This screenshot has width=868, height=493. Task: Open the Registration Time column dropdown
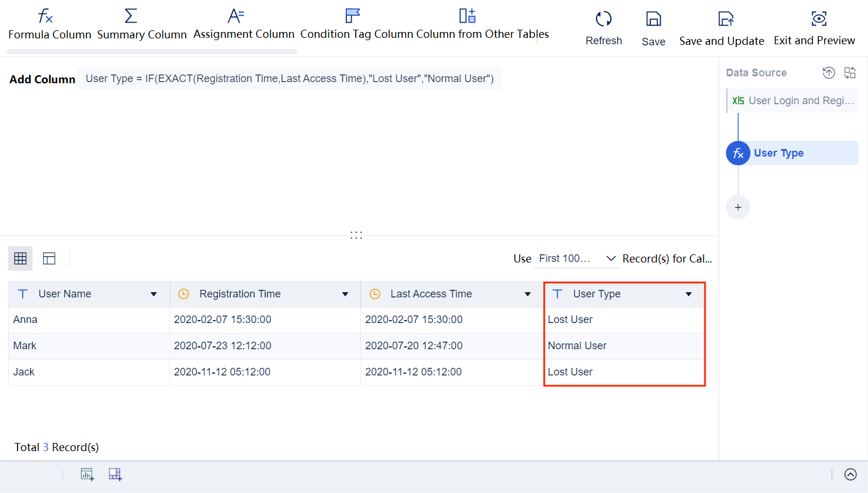pos(345,294)
